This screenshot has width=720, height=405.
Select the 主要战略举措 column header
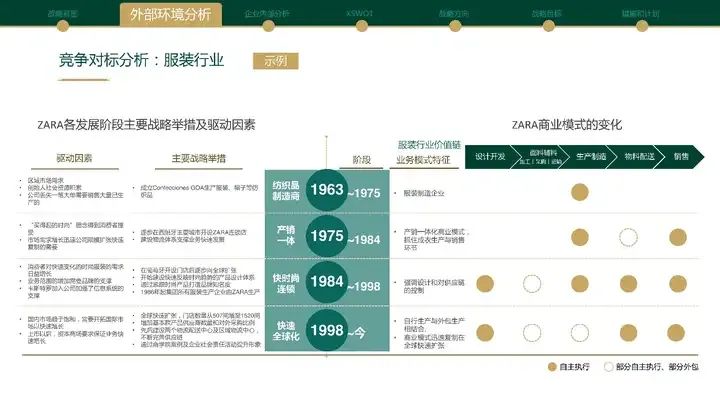click(x=199, y=158)
